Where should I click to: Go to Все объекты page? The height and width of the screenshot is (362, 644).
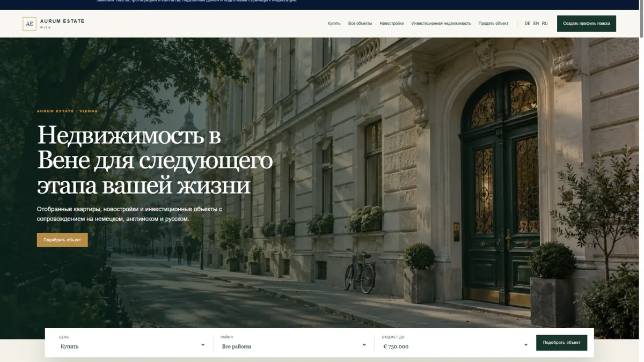point(360,24)
